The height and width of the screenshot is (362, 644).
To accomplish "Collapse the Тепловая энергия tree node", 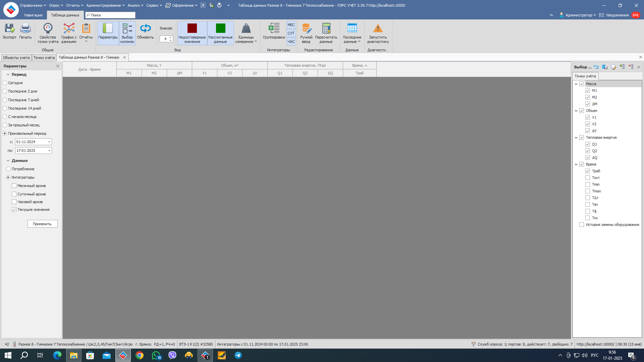I will pos(576,137).
